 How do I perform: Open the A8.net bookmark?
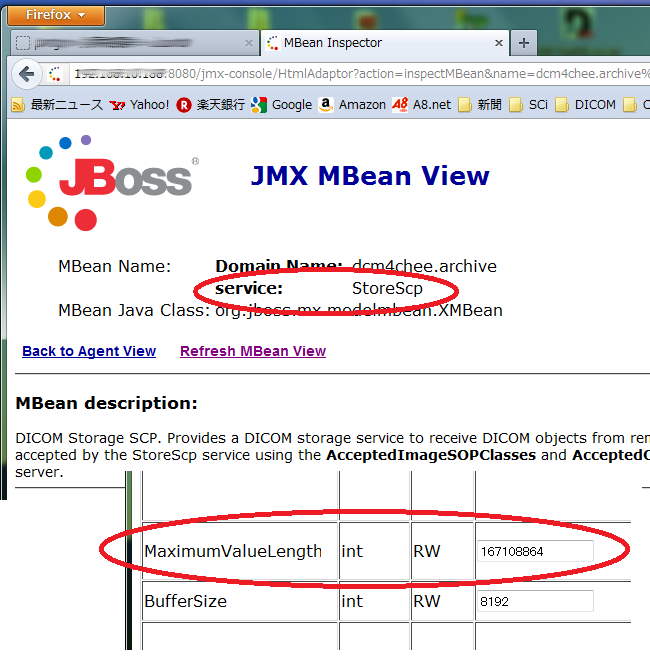coord(421,105)
